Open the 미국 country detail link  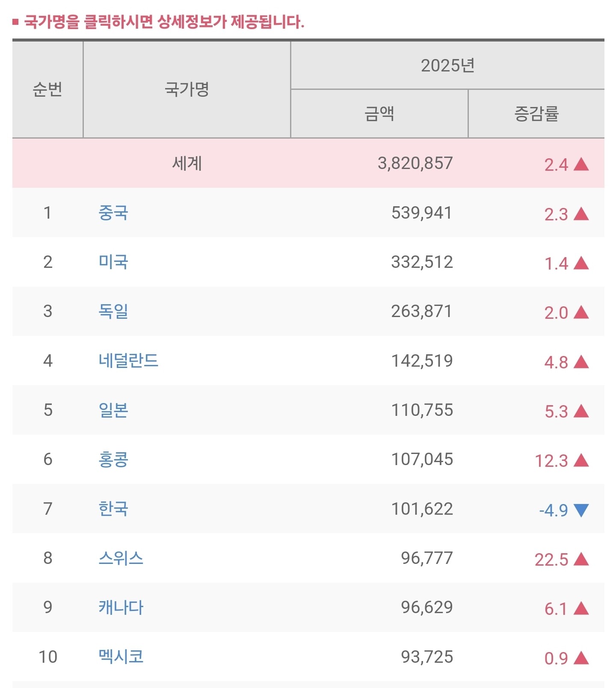tap(113, 262)
